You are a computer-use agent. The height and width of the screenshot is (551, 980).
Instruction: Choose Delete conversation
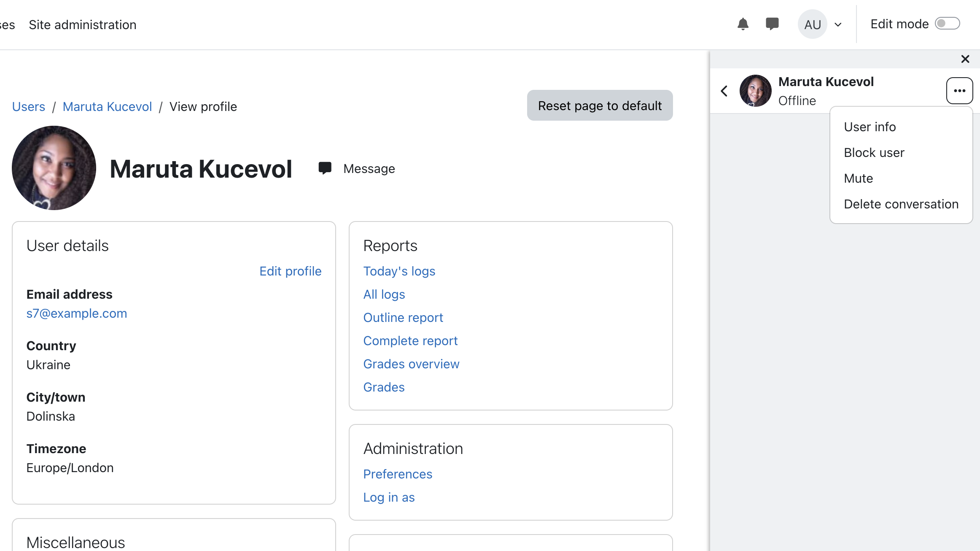pos(901,204)
